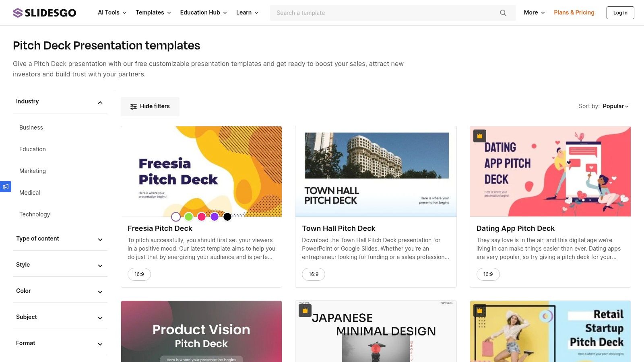Click the Slidesgo logo

point(44,13)
